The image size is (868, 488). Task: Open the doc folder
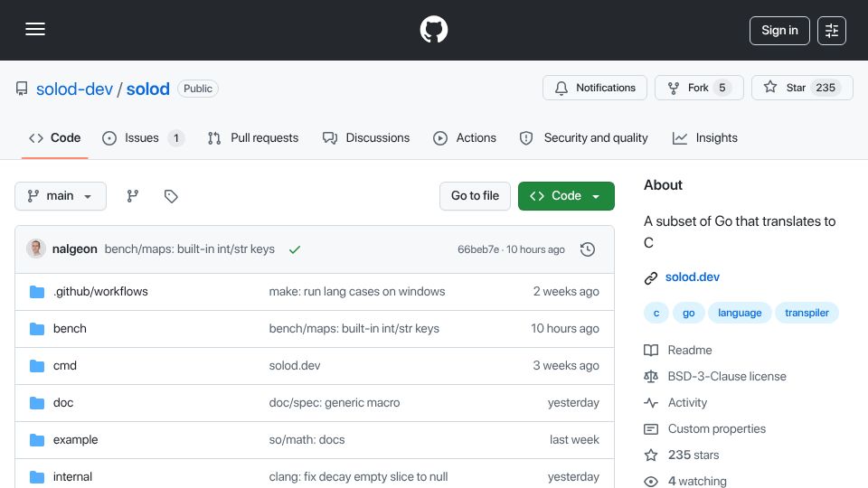pos(63,403)
